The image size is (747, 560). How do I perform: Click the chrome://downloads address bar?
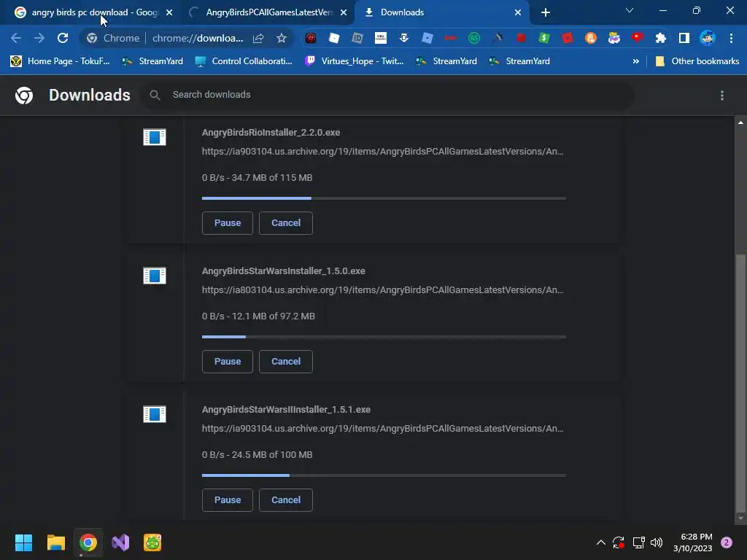pyautogui.click(x=198, y=38)
